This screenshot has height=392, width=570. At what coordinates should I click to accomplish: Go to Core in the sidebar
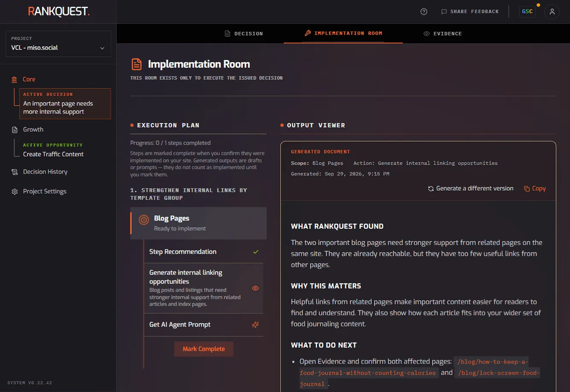pyautogui.click(x=29, y=79)
